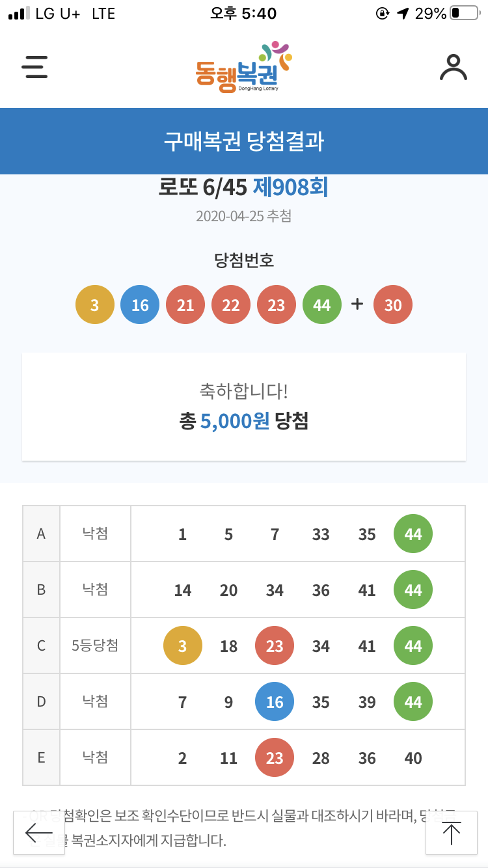Screen dimensions: 488x868
Task: Tap the 구매복권 당첨결과 header
Action: (x=243, y=141)
